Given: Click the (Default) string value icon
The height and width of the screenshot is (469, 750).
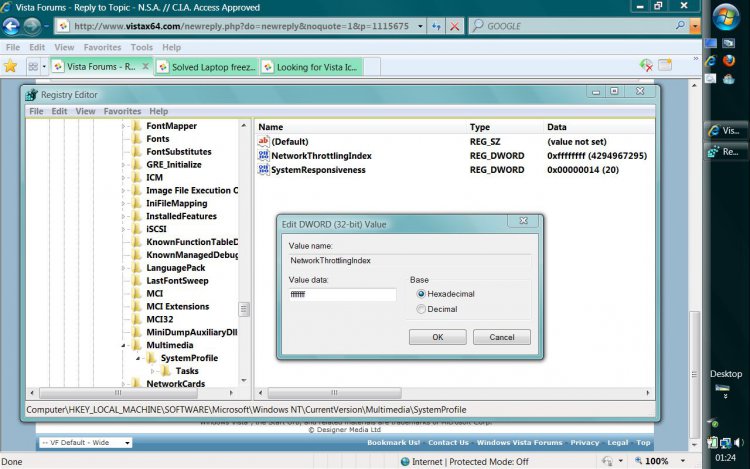Looking at the screenshot, I should pos(264,141).
